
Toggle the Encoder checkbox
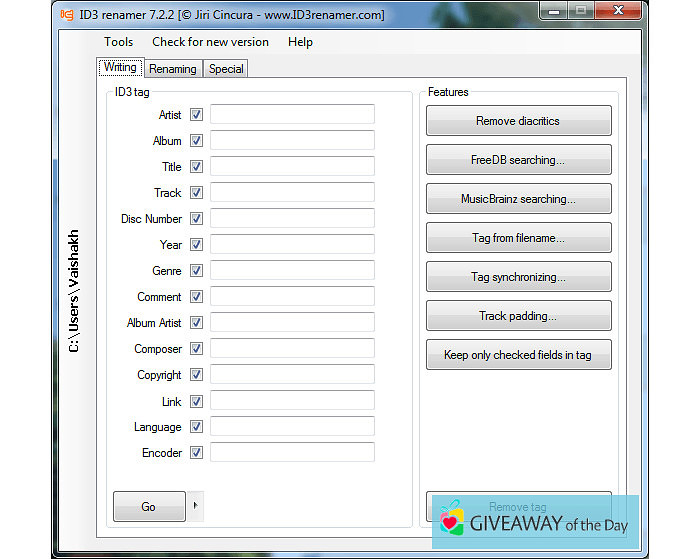196,453
